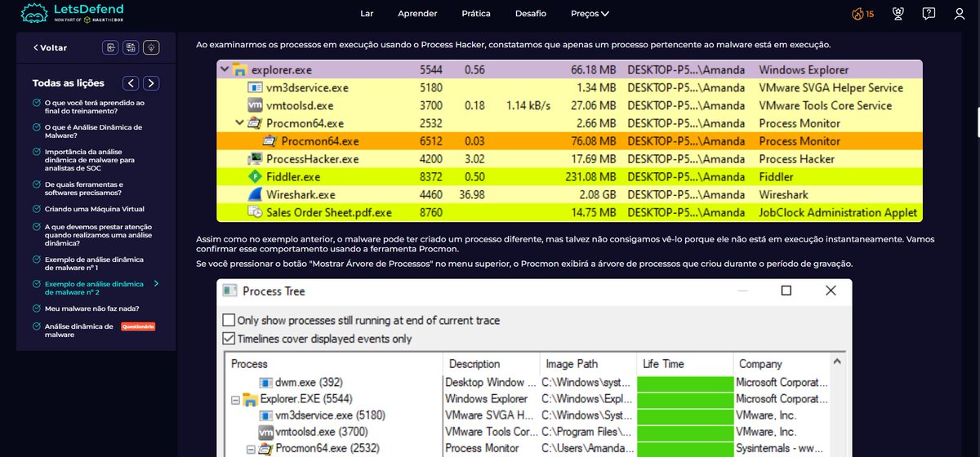Screen dimensions: 980x457
Task: Click Wireshark memory value '2.08 GB'
Action: click(596, 195)
